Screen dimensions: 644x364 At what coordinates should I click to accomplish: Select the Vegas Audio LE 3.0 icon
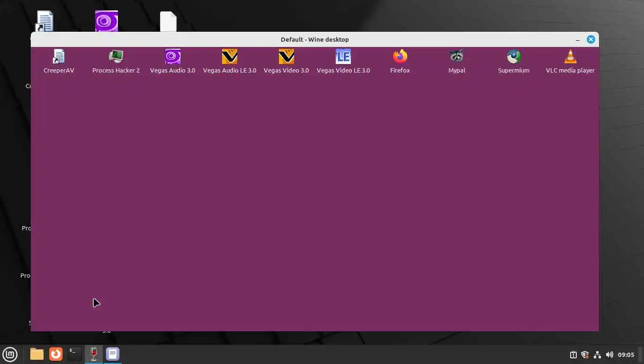click(x=230, y=62)
